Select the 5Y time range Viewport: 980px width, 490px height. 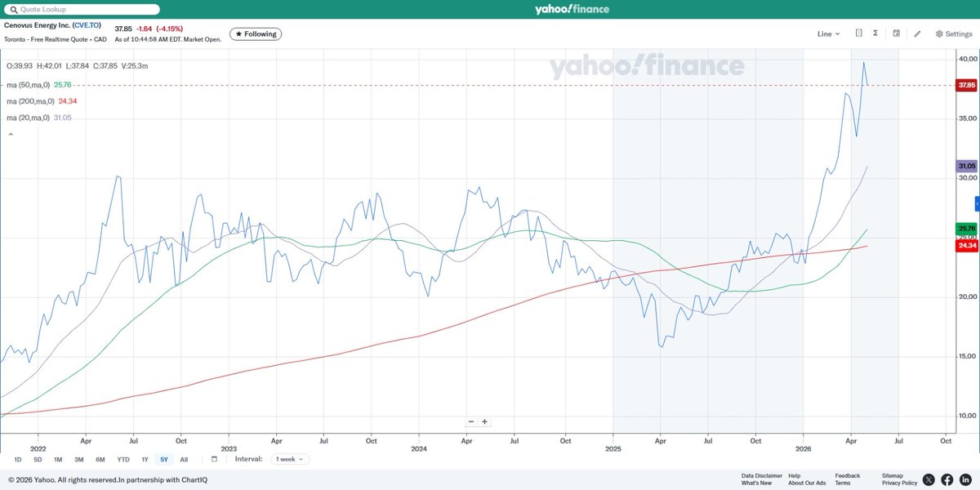tap(164, 459)
